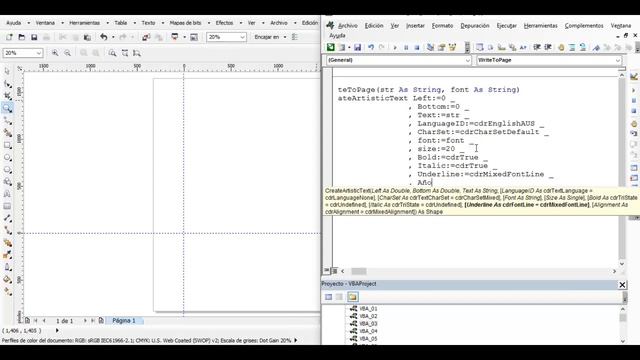The height and width of the screenshot is (360, 640).
Task: Click the Zoom out magnifier icon
Action: tap(67, 53)
